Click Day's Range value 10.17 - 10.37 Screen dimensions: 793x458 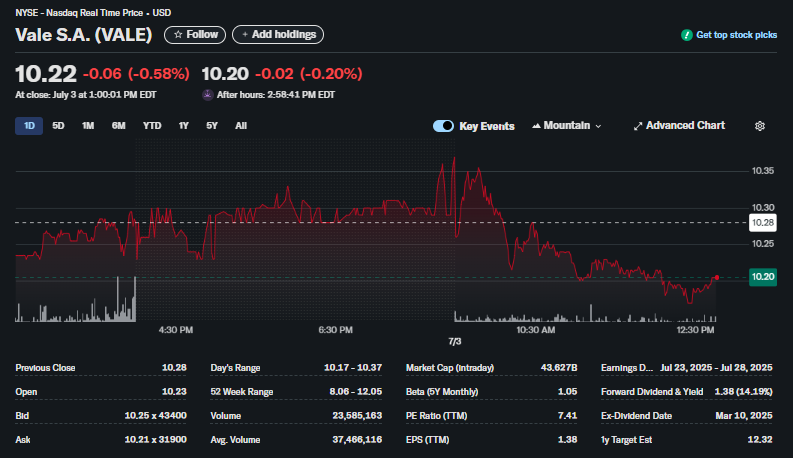pos(353,368)
